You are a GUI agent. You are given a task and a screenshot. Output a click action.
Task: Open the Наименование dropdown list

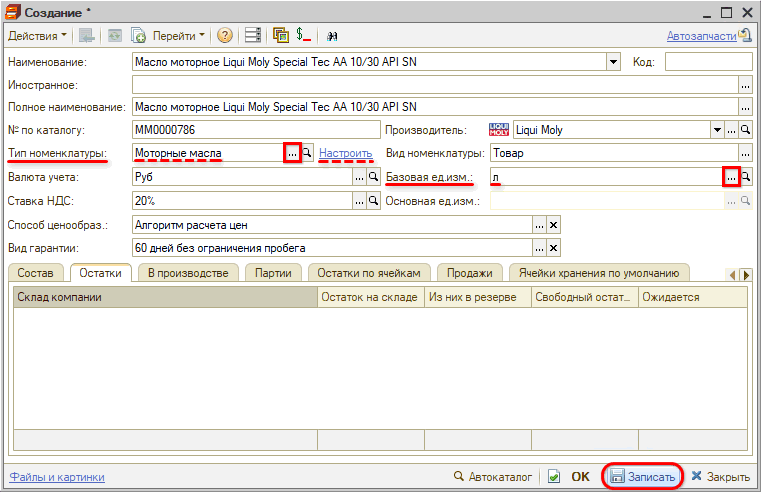(x=613, y=62)
